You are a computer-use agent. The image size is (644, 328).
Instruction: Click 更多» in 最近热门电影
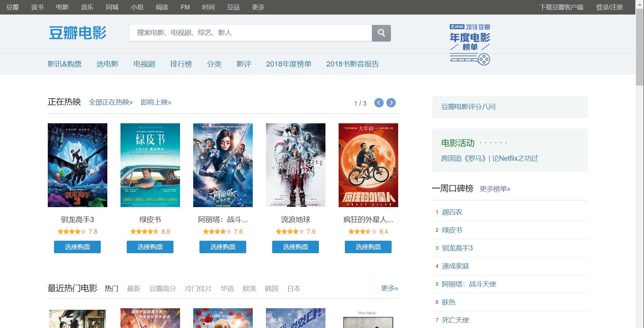coord(390,288)
